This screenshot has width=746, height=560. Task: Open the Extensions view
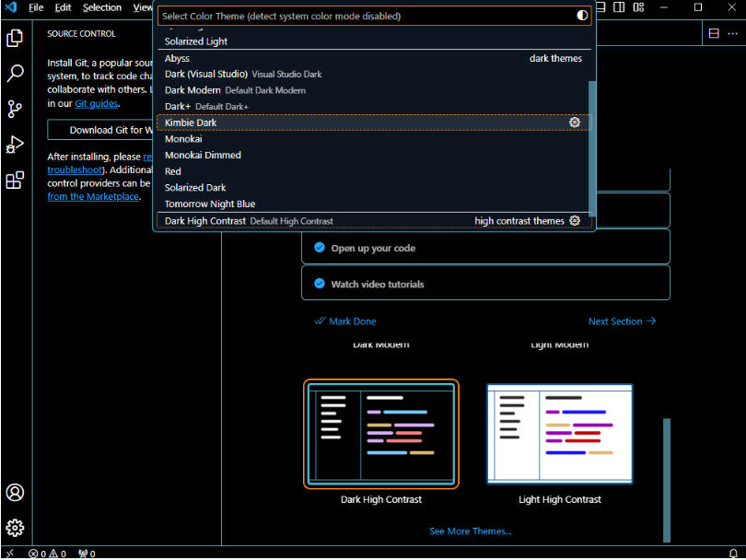[15, 180]
